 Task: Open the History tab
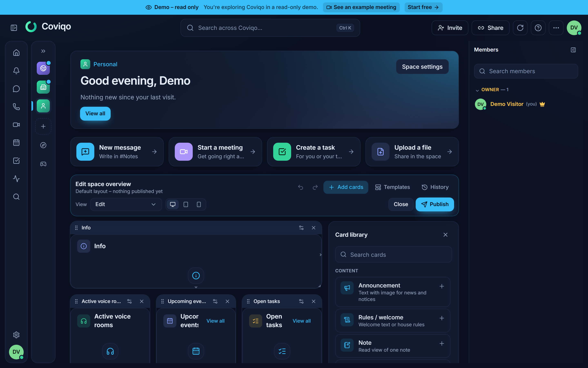[435, 187]
